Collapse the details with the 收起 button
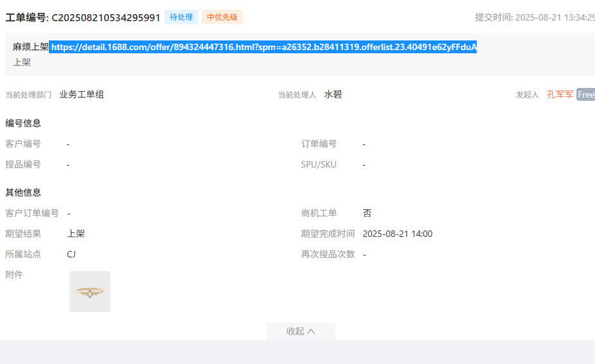Screen dimensions: 595x364 coord(300,331)
